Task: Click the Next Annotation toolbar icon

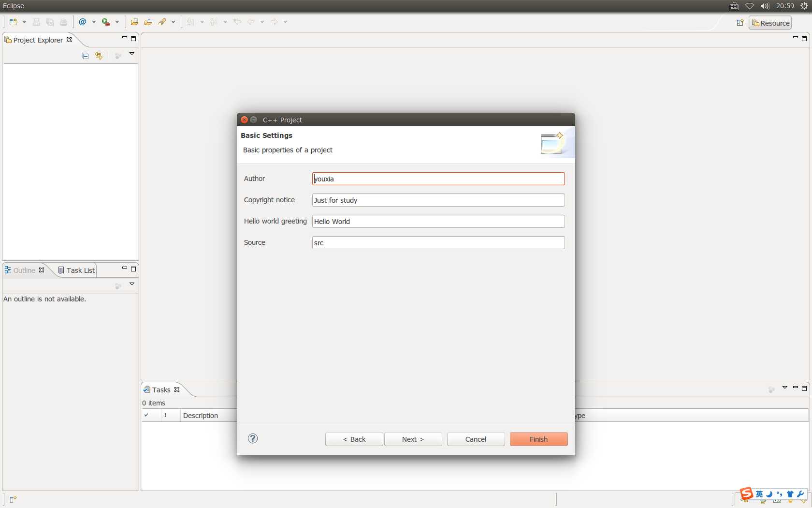Action: pos(190,22)
